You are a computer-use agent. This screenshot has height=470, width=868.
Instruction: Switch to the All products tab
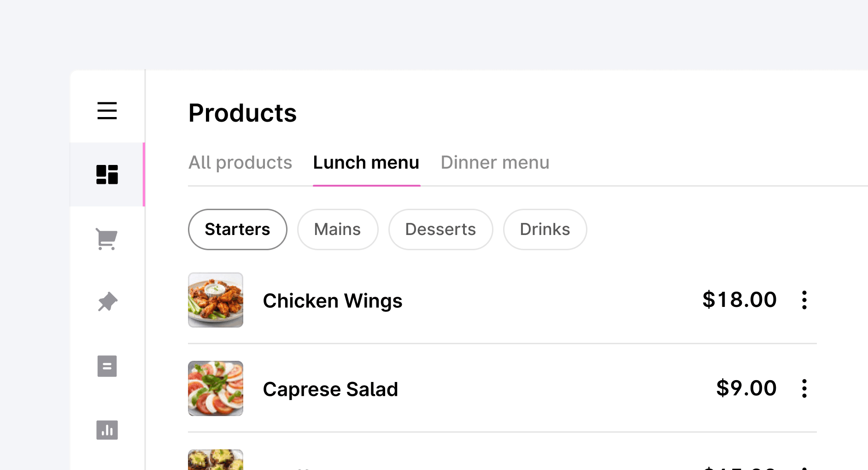240,162
